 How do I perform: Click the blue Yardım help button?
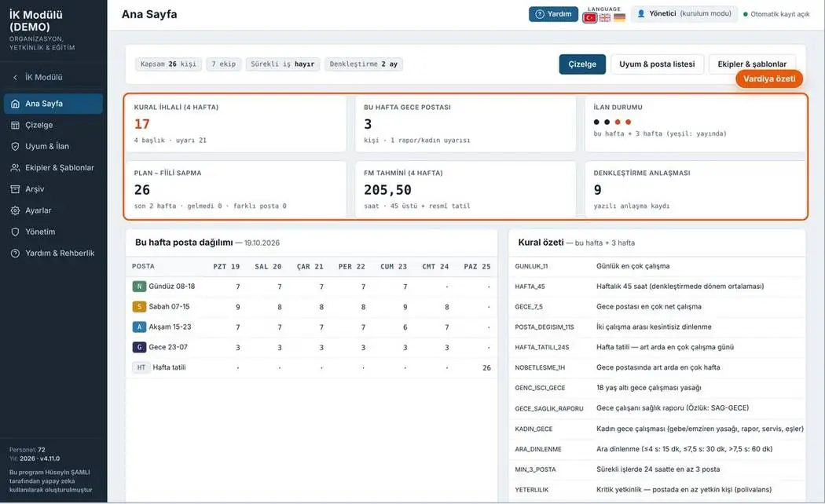pos(553,14)
